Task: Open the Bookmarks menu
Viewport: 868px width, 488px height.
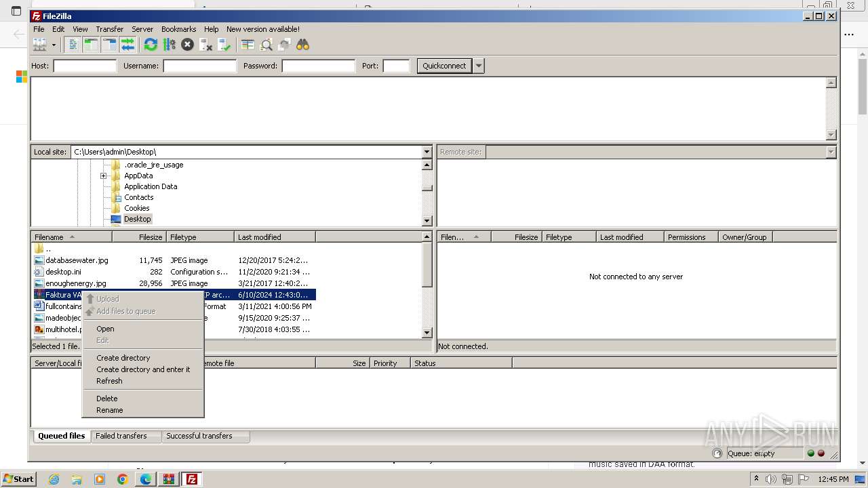Action: pyautogui.click(x=178, y=29)
